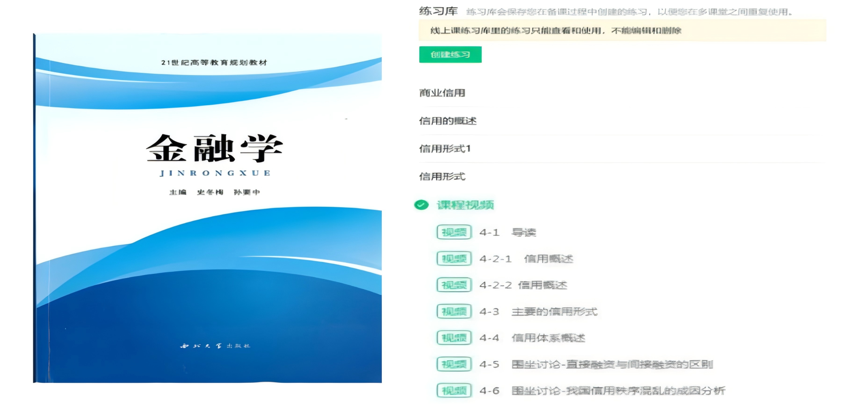
Task: Click the video badge for 4-6 围坐讨论
Action: coord(454,390)
